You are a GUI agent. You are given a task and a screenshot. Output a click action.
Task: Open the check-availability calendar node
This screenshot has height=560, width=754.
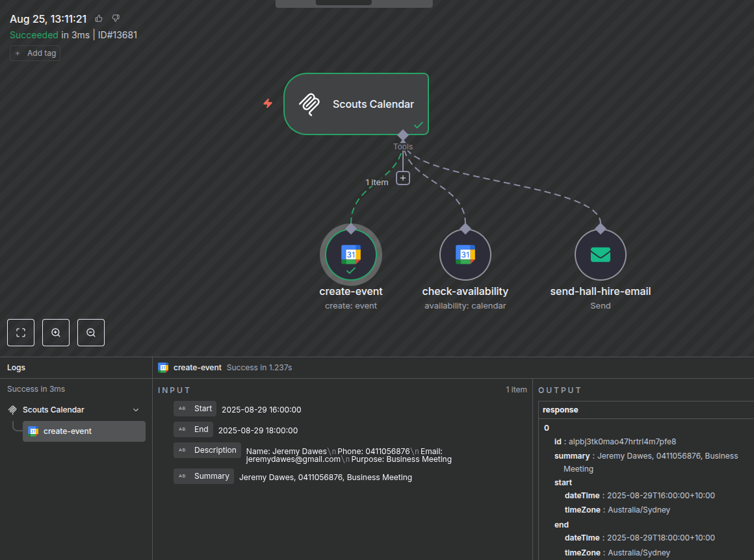pos(465,255)
